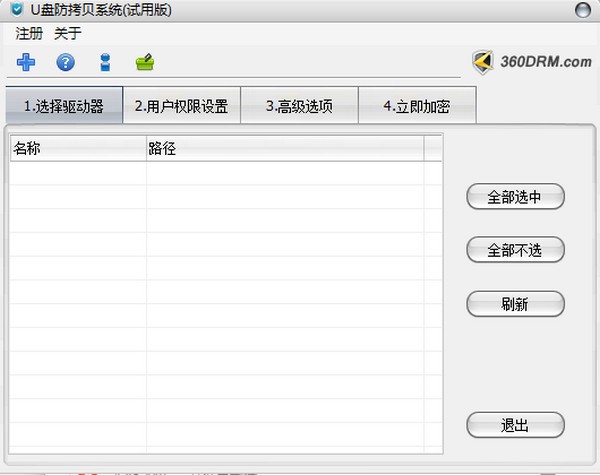This screenshot has width=600, height=475.
Task: Open the 注册 menu
Action: (29, 34)
